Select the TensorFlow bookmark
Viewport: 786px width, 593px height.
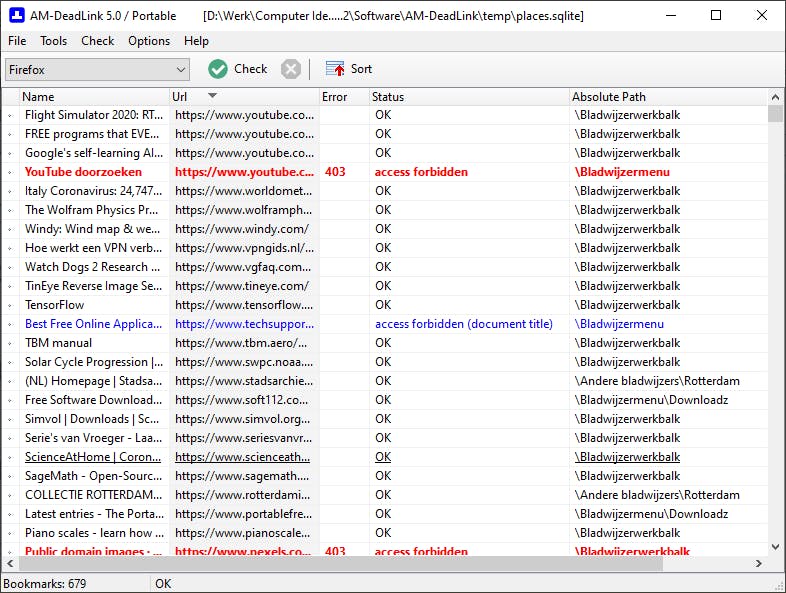point(55,305)
